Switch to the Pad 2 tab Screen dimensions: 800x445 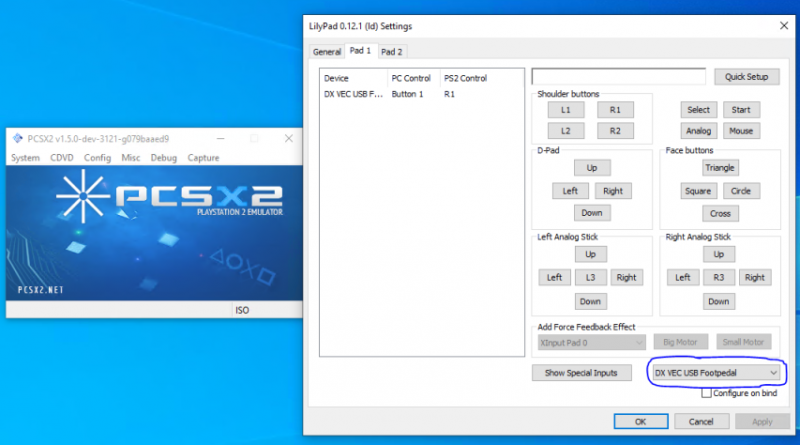392,51
